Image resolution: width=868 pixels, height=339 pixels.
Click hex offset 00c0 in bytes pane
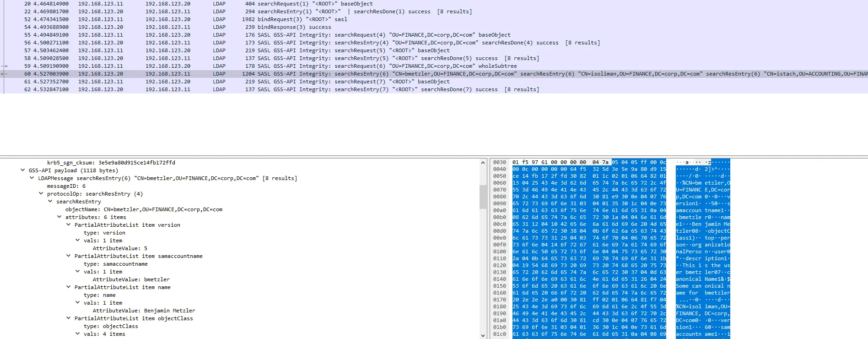[500, 224]
